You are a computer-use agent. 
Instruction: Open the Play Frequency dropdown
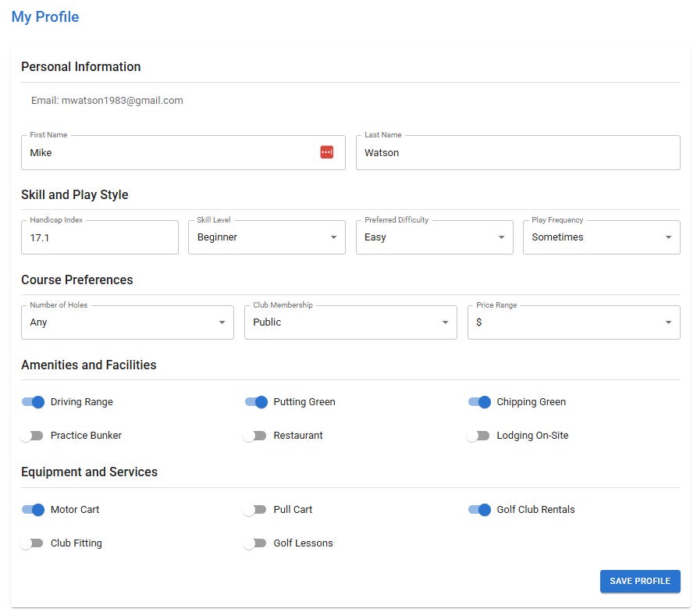click(602, 237)
